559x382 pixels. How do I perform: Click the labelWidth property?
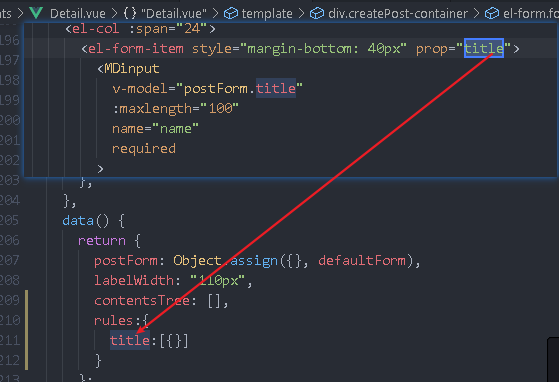pyautogui.click(x=134, y=280)
